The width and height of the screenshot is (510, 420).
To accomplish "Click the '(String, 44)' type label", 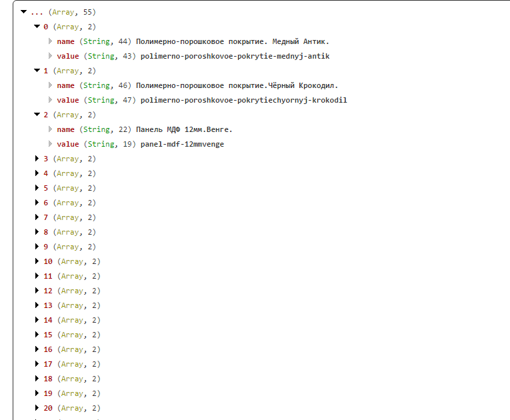I will coord(105,41).
